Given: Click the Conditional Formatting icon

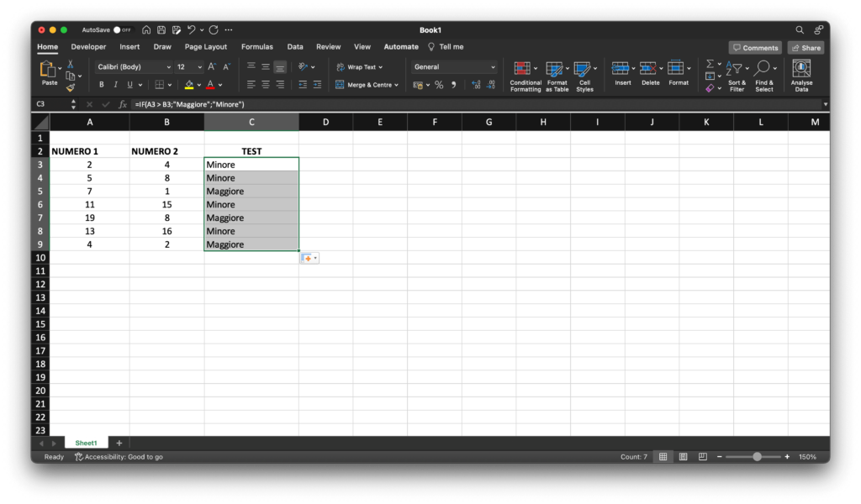Looking at the screenshot, I should (x=522, y=69).
